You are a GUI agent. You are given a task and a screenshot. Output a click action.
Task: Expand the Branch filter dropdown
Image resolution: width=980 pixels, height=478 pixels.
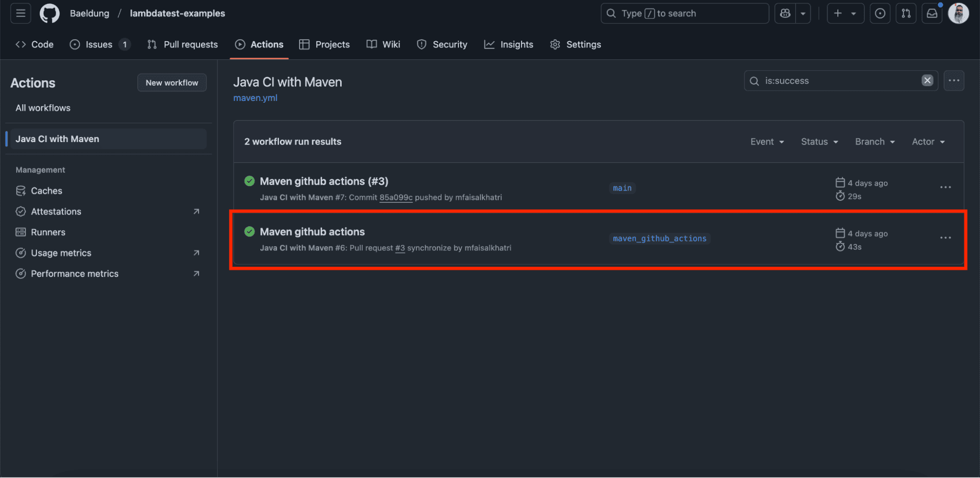click(875, 142)
